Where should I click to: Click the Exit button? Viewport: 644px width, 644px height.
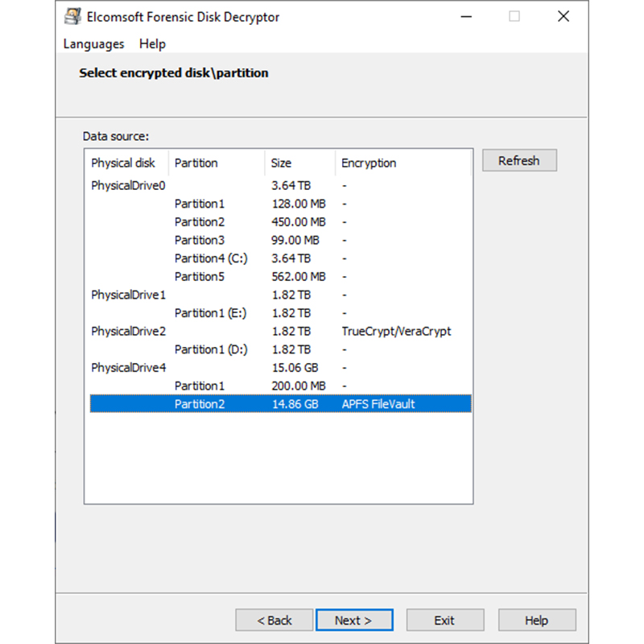(445, 620)
